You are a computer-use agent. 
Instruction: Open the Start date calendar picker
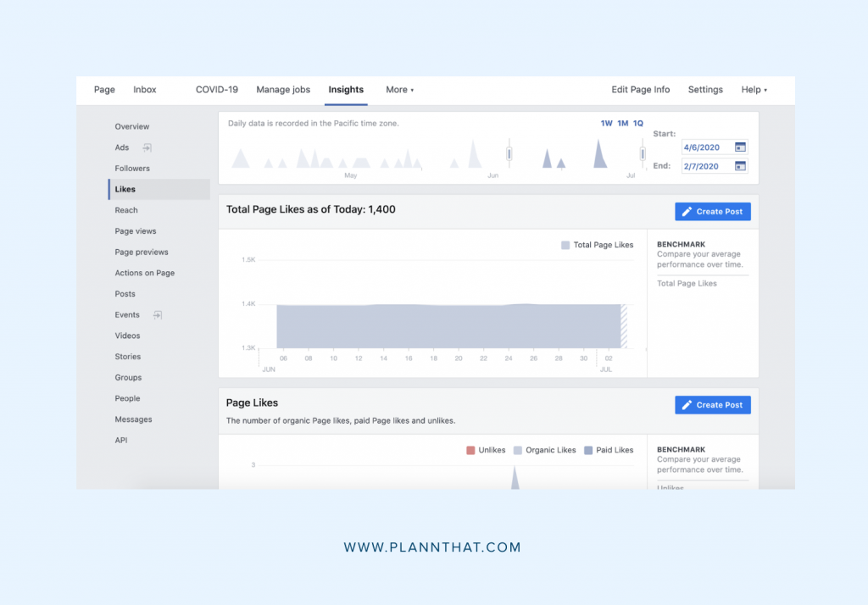pyautogui.click(x=742, y=146)
